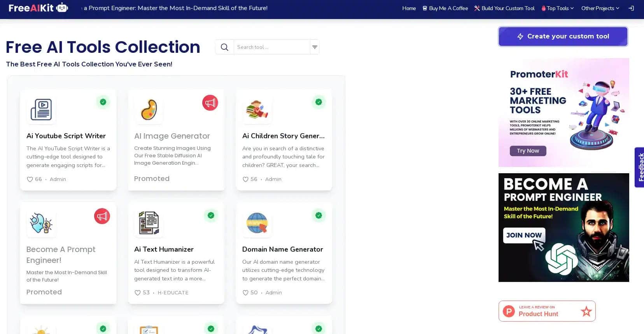
Task: Toggle heart on Ai Text Humanizer
Action: (138, 293)
